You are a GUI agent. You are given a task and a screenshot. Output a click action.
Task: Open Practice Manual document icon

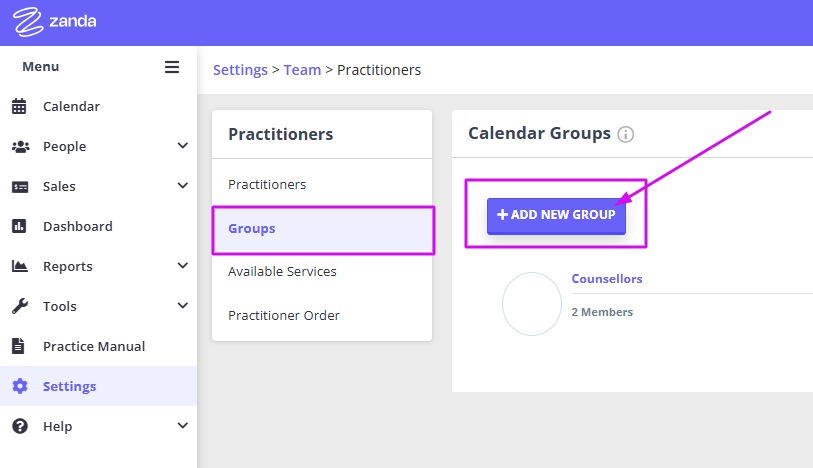[18, 346]
